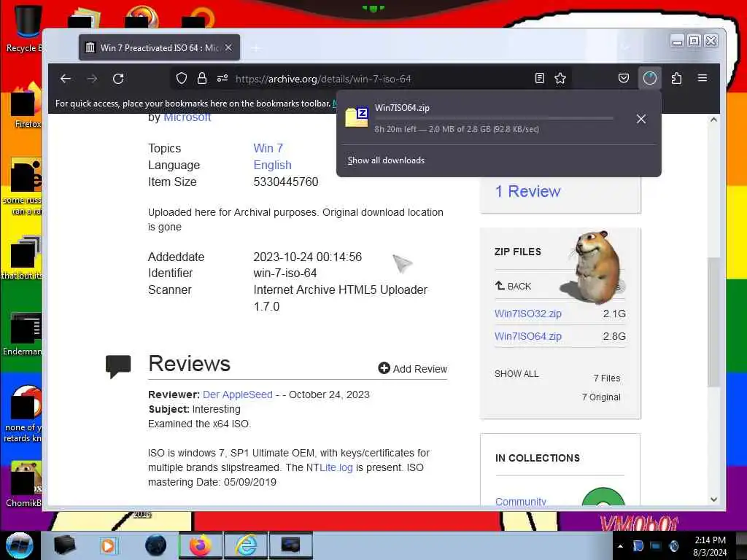Click the Item Size value 5330445760
747x560 pixels.
[x=286, y=182]
